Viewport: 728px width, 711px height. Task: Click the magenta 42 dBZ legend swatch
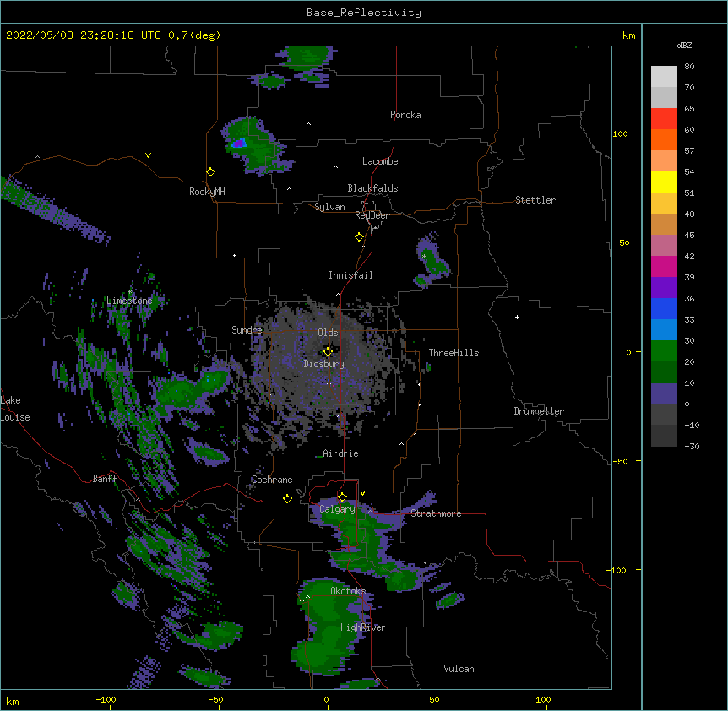tap(664, 266)
